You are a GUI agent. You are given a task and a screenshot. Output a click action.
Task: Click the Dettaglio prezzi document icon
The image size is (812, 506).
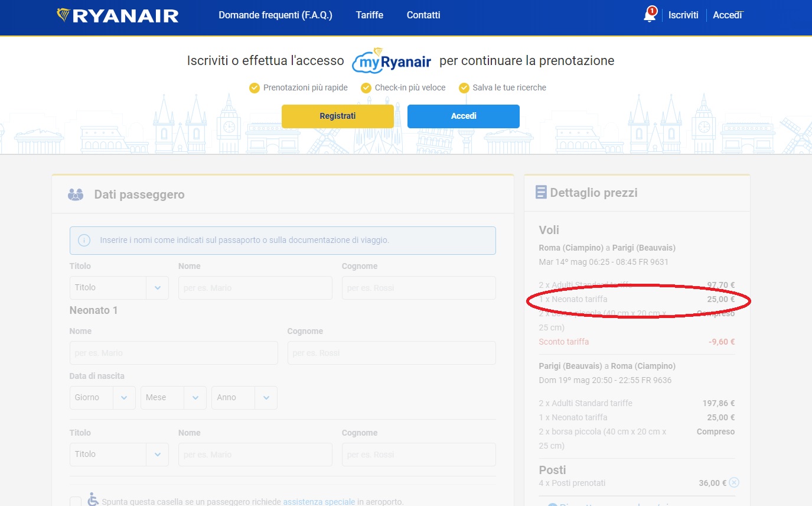tap(540, 192)
